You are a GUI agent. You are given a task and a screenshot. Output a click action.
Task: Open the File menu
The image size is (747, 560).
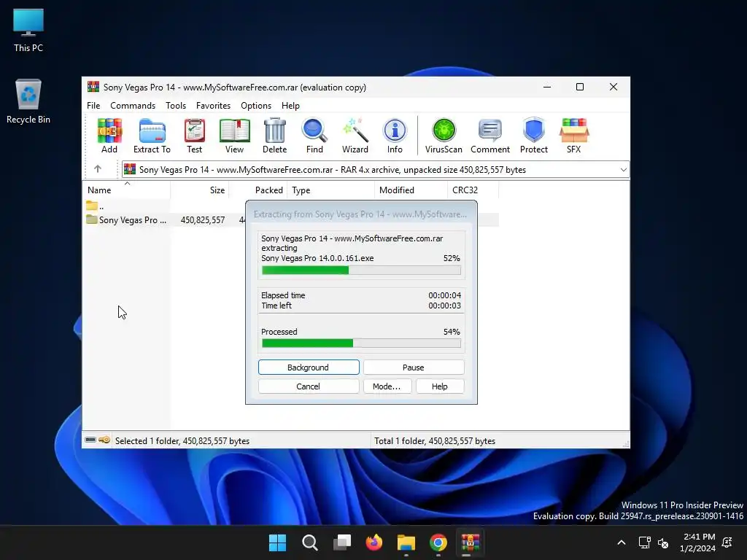[93, 106]
